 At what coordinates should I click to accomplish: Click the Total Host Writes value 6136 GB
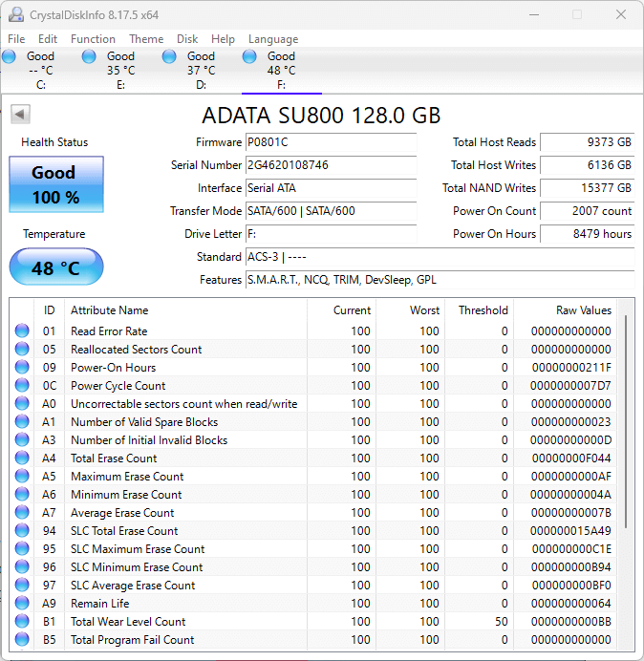[x=587, y=165]
